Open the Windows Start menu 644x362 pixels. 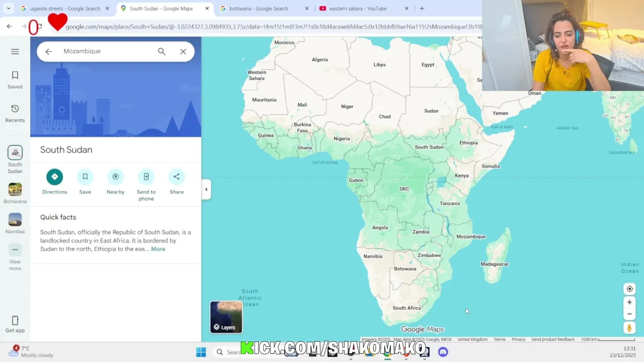pos(201,352)
